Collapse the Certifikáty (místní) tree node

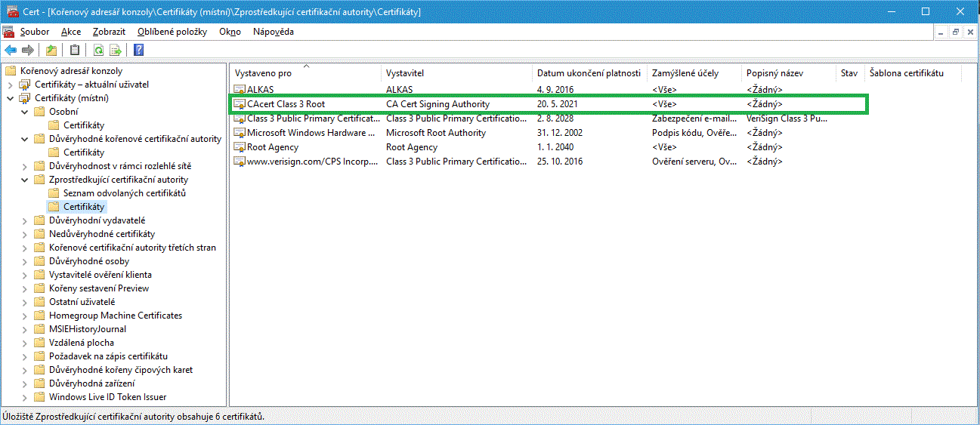[11, 98]
